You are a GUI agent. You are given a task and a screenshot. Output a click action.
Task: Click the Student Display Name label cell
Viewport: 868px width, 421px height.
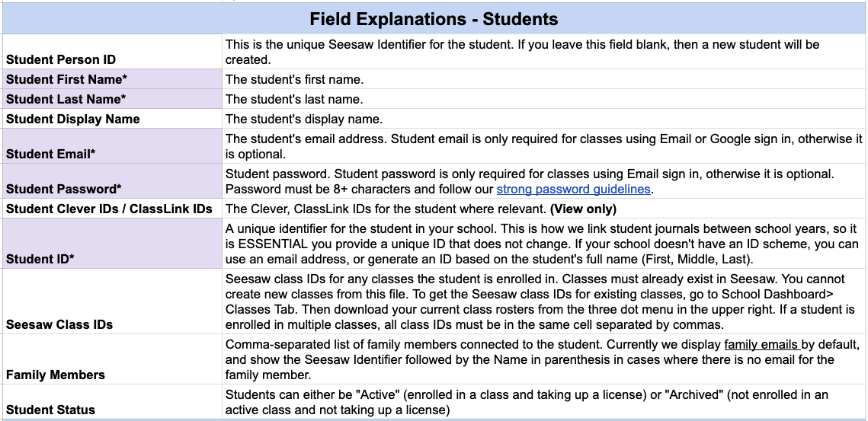(112, 119)
